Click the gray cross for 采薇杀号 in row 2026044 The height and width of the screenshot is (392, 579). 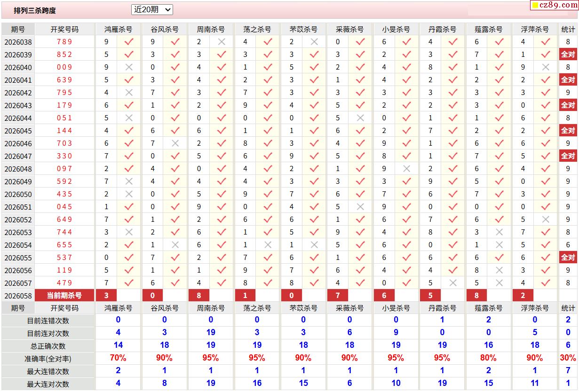pyautogui.click(x=360, y=118)
